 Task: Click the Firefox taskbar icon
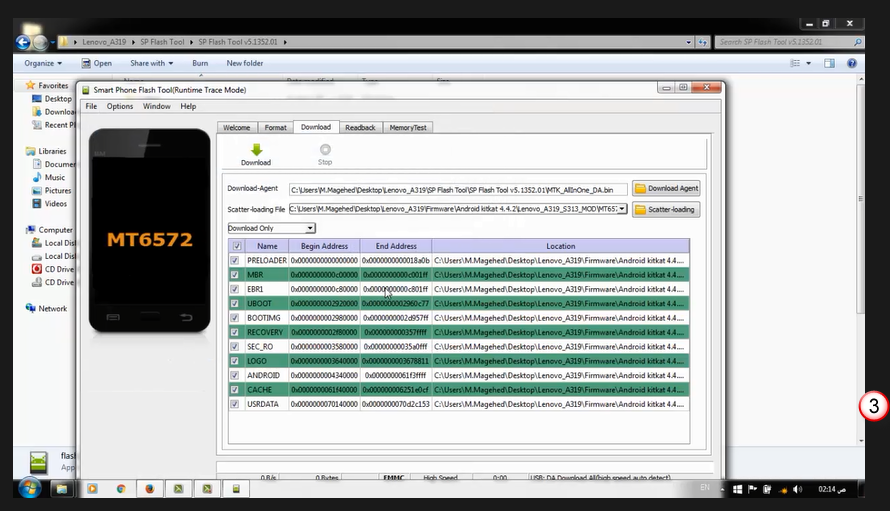click(x=150, y=489)
